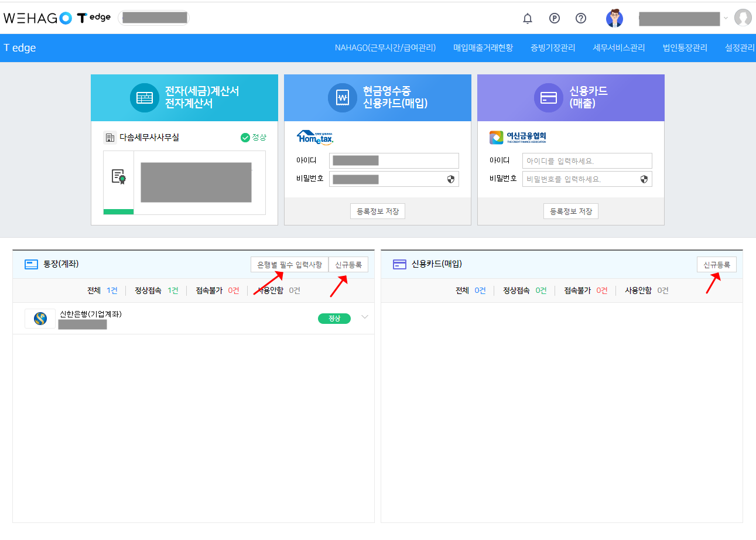Click the Hometax logo
Viewport: 756px width, 540px height.
coord(316,136)
